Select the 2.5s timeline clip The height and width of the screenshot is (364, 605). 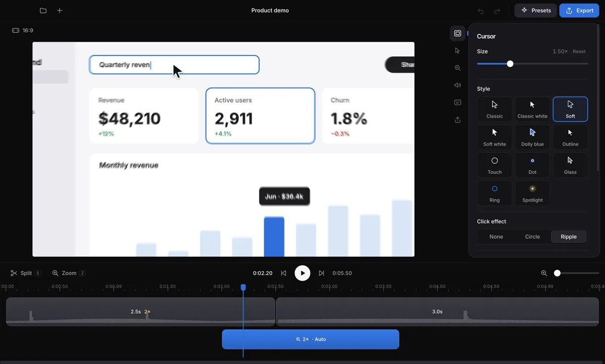point(141,312)
